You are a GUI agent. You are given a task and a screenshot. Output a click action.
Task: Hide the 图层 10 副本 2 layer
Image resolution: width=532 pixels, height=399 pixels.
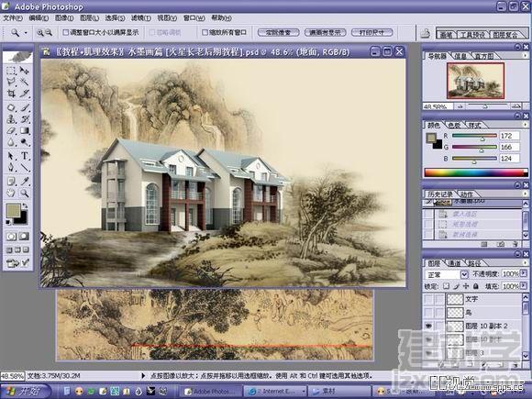(429, 326)
